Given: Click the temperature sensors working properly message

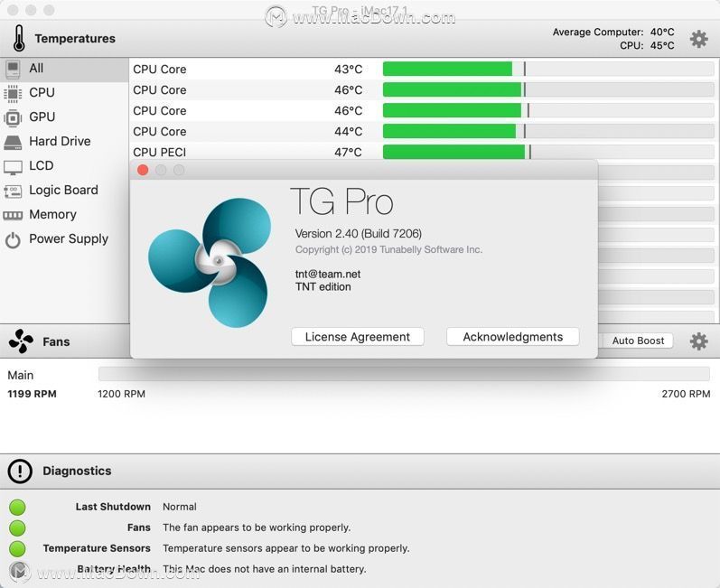Looking at the screenshot, I should click(286, 548).
